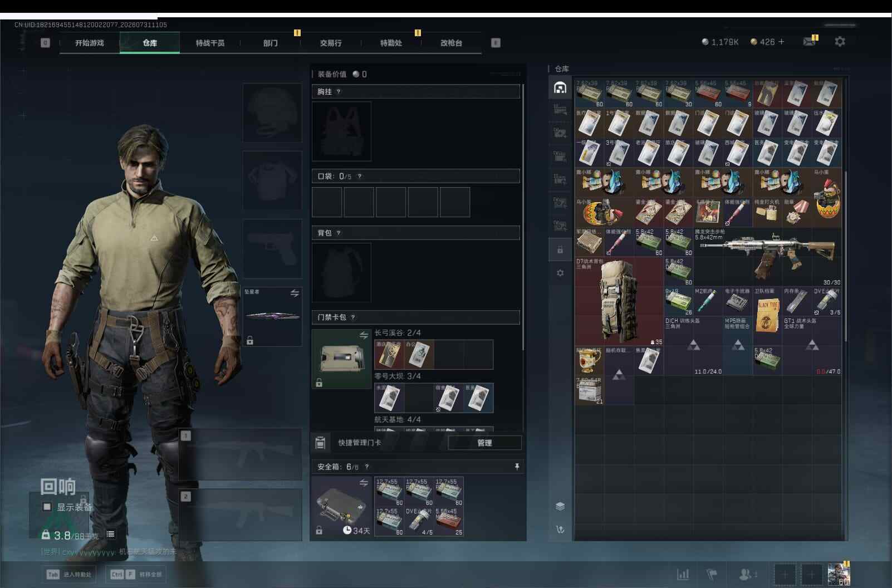892x588 pixels.
Task: Click the swap icon on the 坠星者 knife slot
Action: point(295,293)
